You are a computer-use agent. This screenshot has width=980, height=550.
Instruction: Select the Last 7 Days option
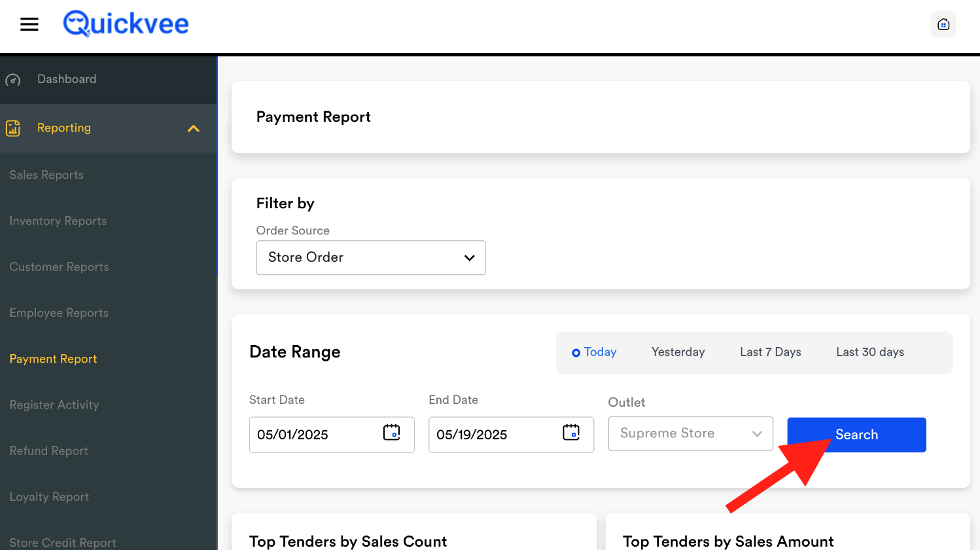(770, 352)
